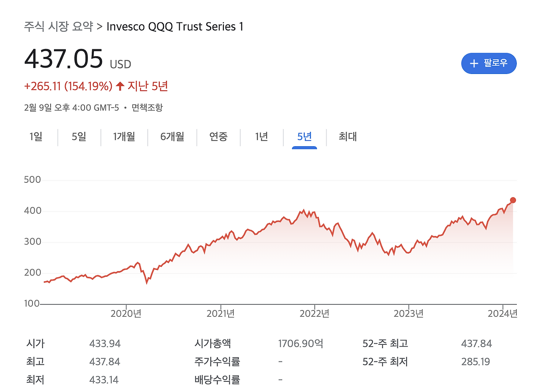Show 연중 (year-to-date) performance
Screen dimensions: 544x392
pyautogui.click(x=219, y=137)
